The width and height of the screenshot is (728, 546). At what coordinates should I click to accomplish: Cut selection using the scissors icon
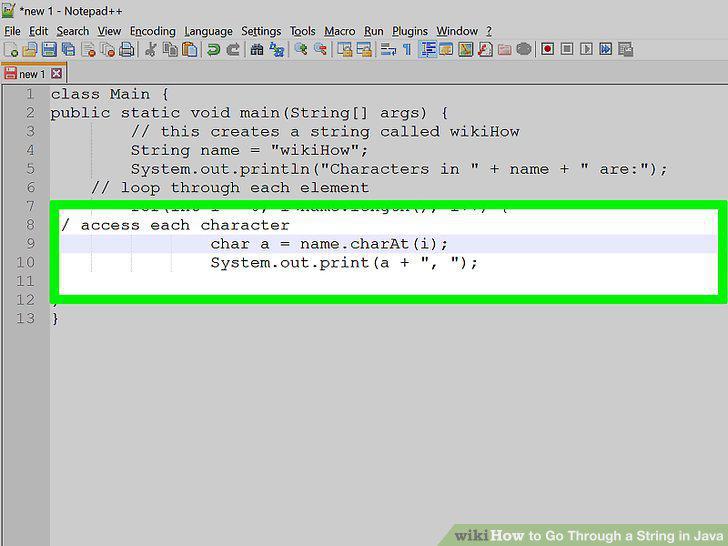150,49
